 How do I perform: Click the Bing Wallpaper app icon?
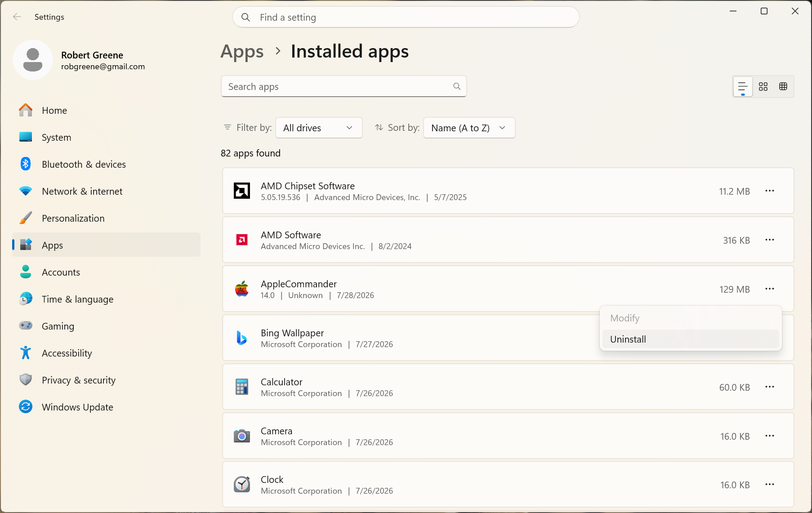point(242,338)
